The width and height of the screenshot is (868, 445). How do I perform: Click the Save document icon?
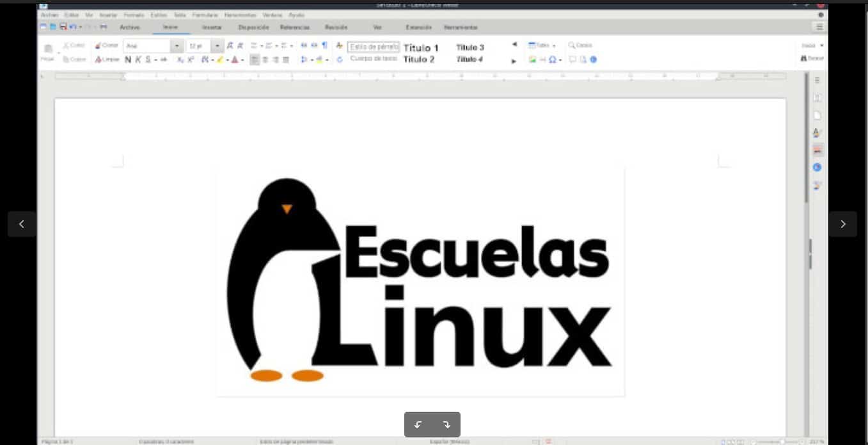(x=63, y=27)
